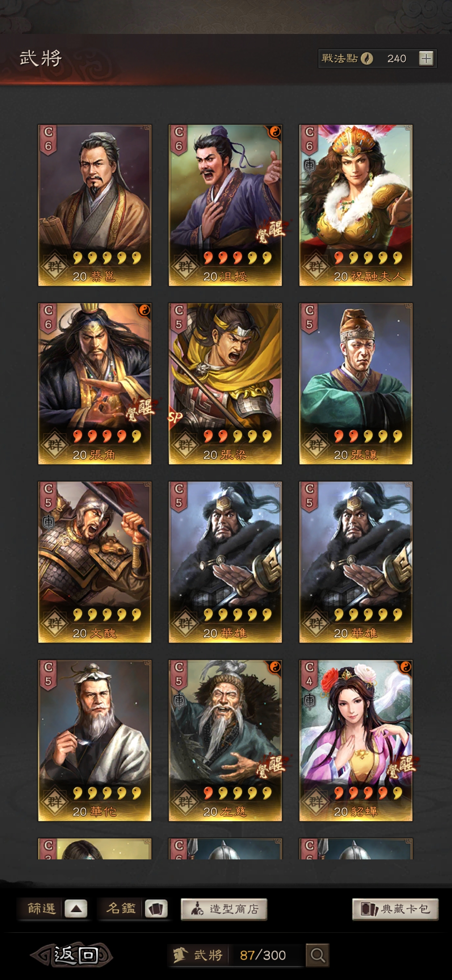Click the SP badge on 張梁 card
The height and width of the screenshot is (980, 452).
pos(175,417)
